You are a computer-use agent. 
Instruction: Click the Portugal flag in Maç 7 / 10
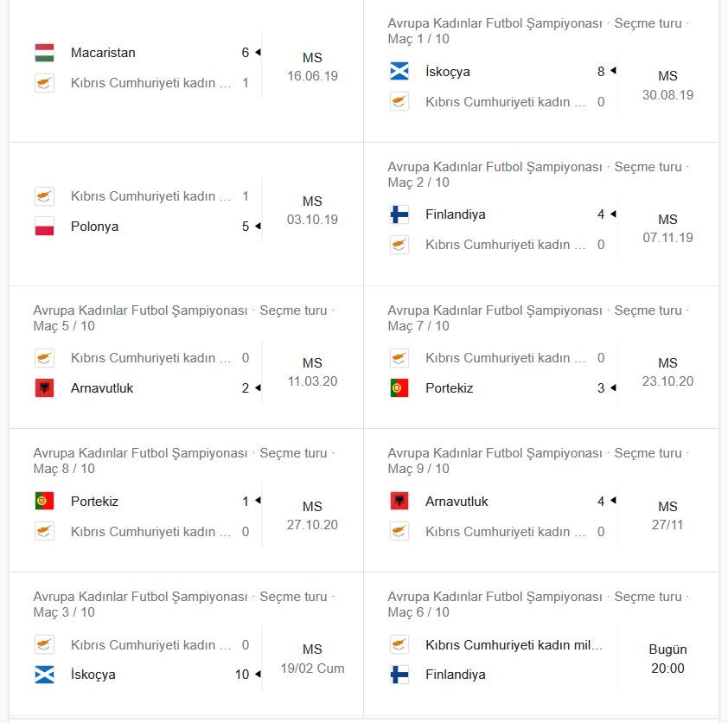[399, 388]
